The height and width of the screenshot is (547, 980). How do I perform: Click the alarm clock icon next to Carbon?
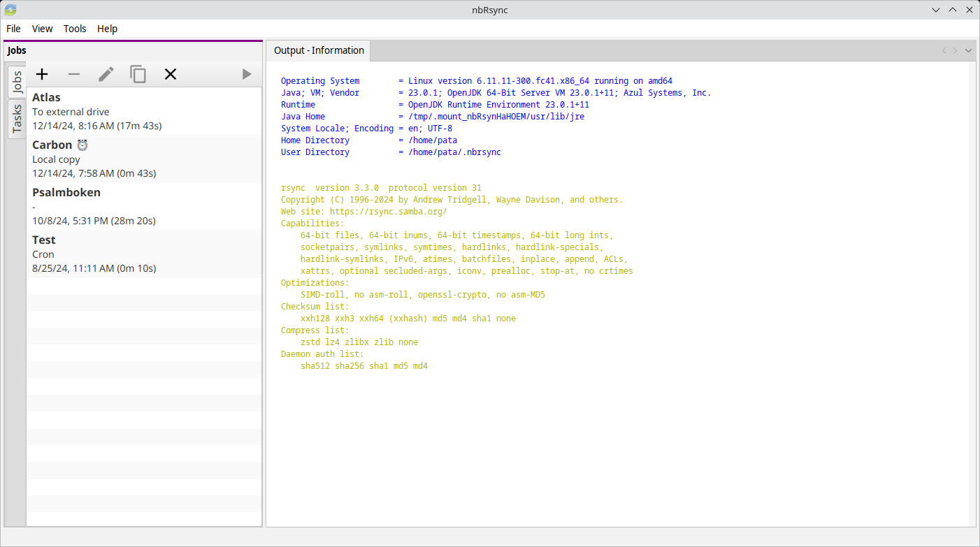coord(82,145)
